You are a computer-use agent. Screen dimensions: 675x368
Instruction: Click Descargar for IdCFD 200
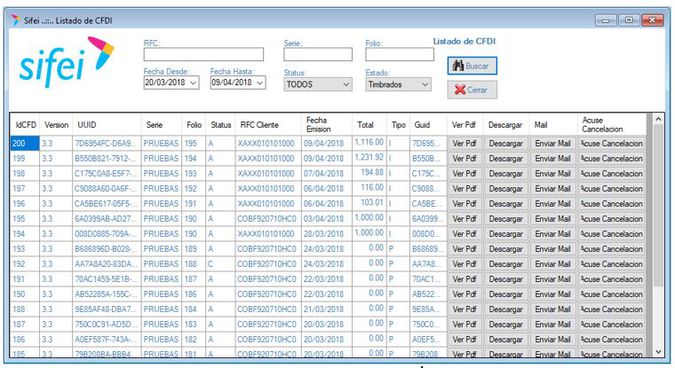[506, 143]
